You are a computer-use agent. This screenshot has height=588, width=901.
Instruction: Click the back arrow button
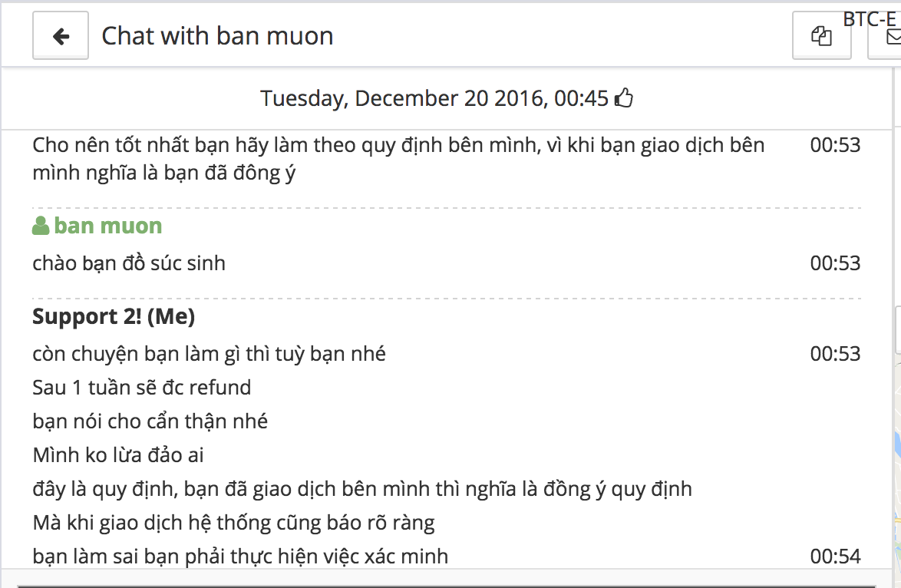click(x=61, y=36)
